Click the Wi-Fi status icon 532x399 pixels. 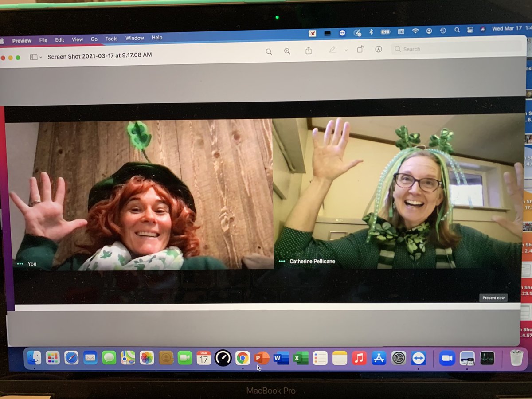pos(415,31)
